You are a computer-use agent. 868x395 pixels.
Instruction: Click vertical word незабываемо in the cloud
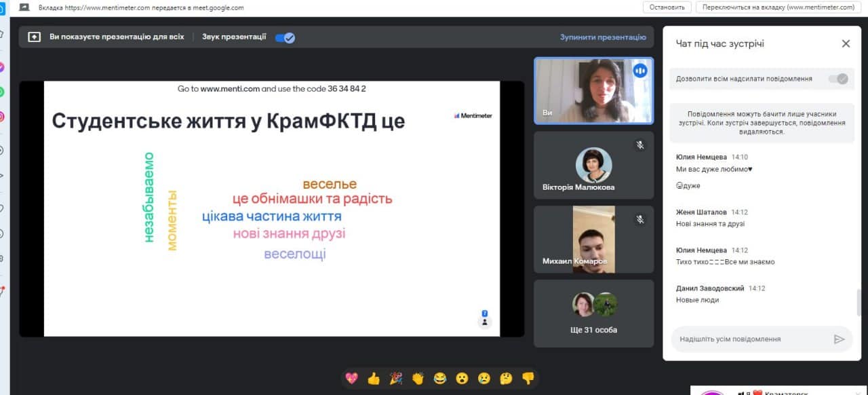[x=149, y=197]
